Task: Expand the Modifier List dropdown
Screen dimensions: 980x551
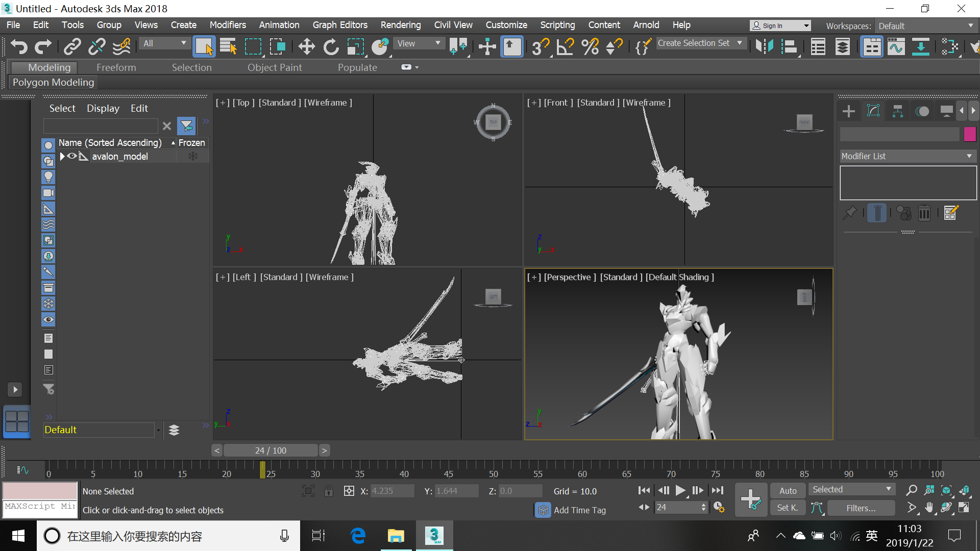Action: 908,156
